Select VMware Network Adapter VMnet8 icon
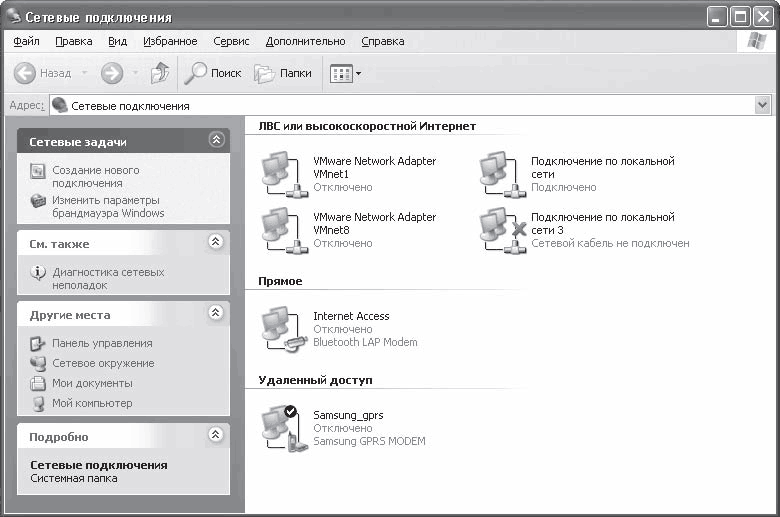This screenshot has height=517, width=780. click(x=285, y=230)
